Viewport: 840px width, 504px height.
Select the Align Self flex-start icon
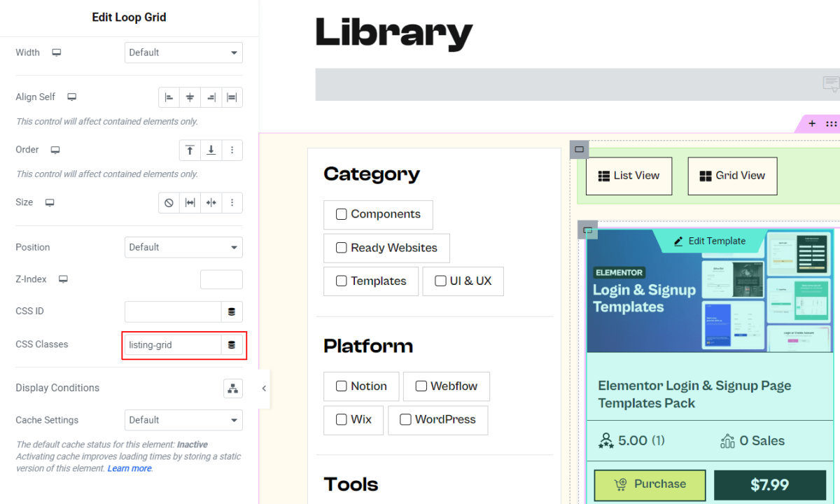pyautogui.click(x=168, y=97)
